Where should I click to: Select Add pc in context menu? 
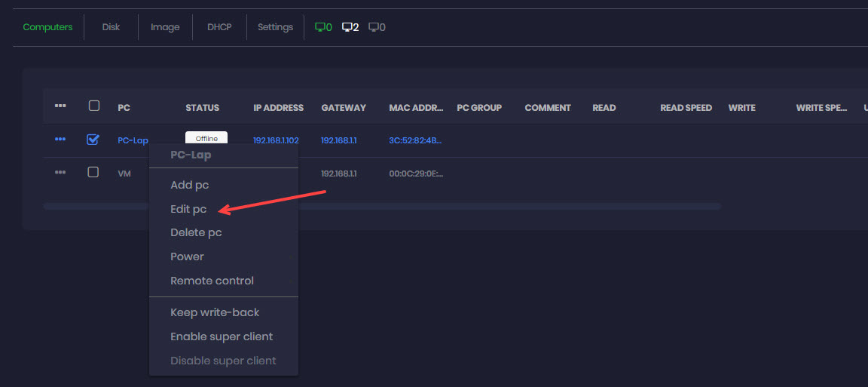[x=189, y=185]
